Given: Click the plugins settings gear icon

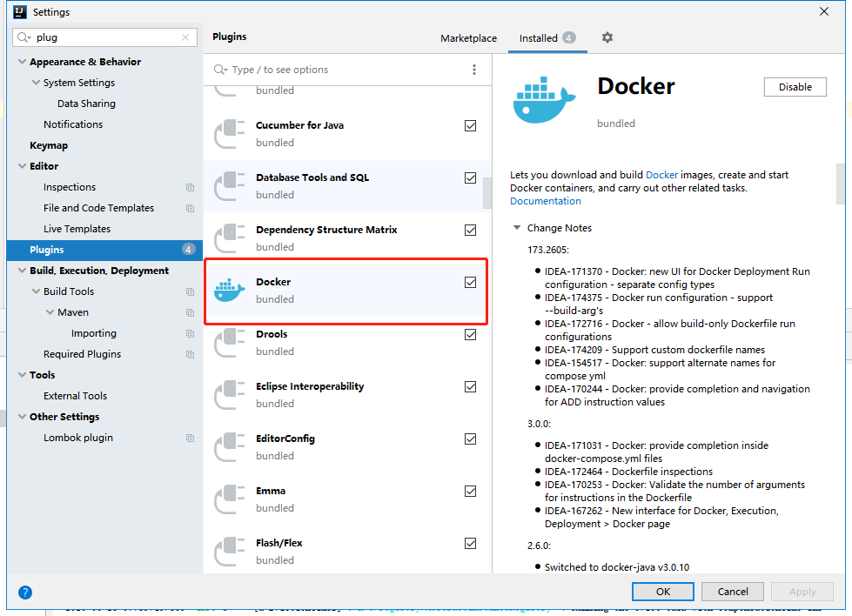Looking at the screenshot, I should (x=607, y=37).
